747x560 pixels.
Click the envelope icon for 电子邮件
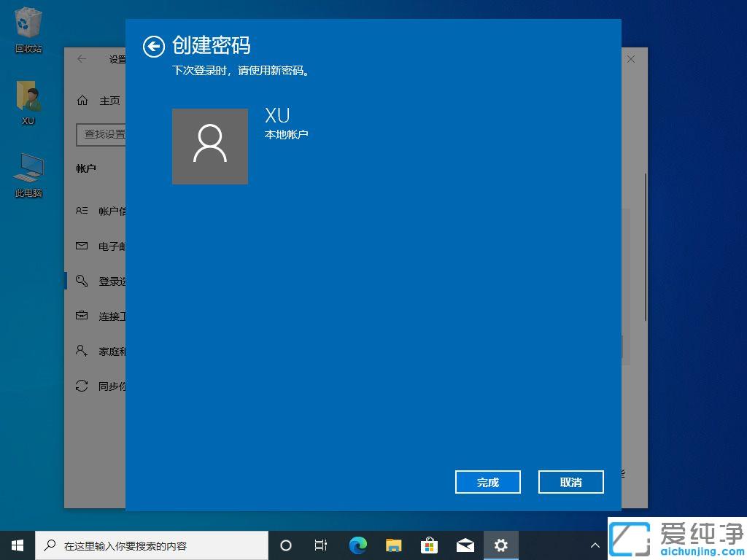click(x=82, y=246)
